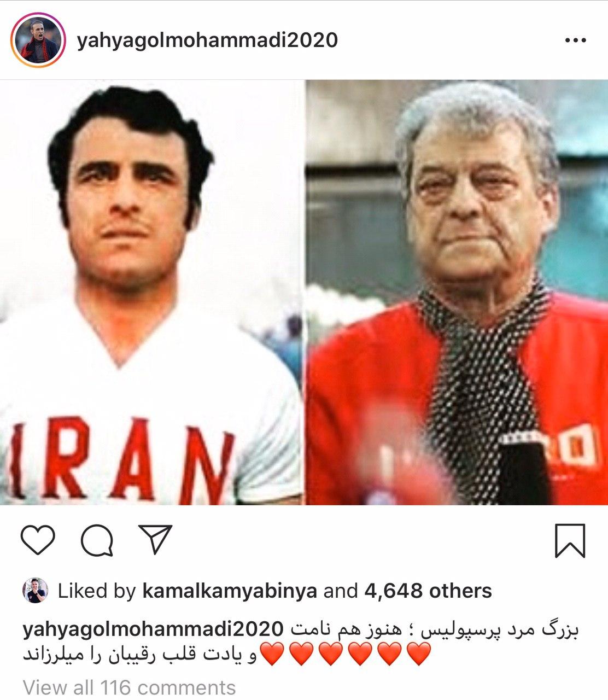Image resolution: width=608 pixels, height=700 pixels.
Task: Tap the 'Liked by' text
Action: (97, 591)
